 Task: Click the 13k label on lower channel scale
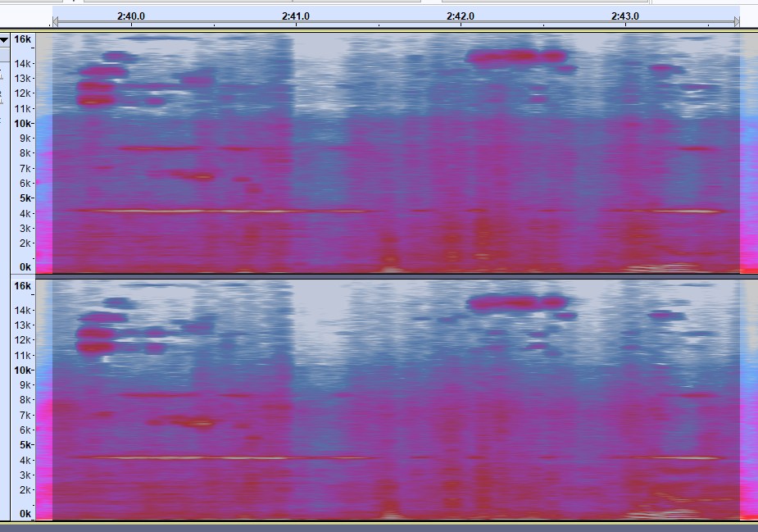pos(22,325)
